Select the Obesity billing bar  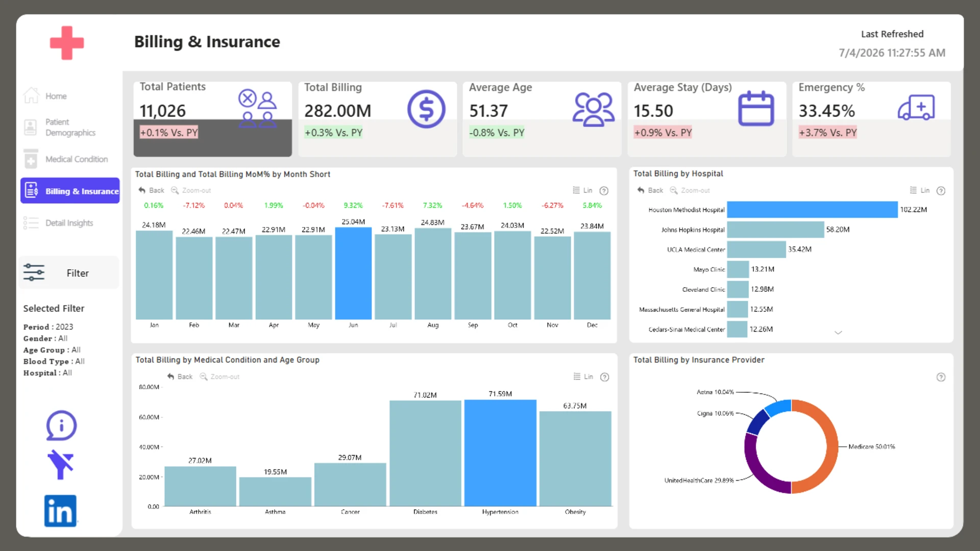(x=575, y=459)
